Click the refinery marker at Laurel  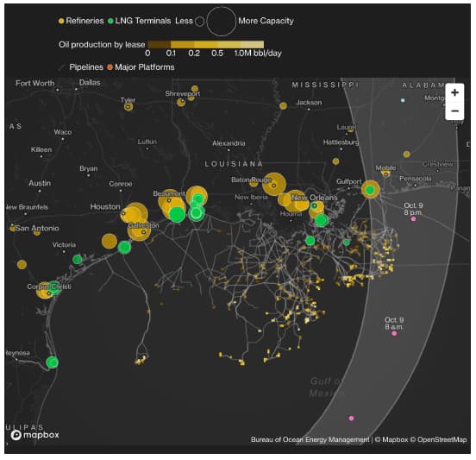[351, 129]
